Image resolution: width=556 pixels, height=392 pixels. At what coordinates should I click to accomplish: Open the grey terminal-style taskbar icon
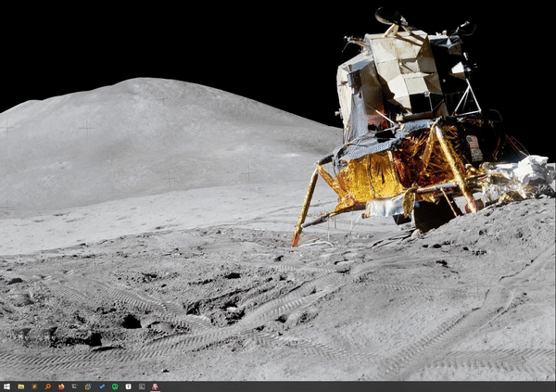coord(74,386)
